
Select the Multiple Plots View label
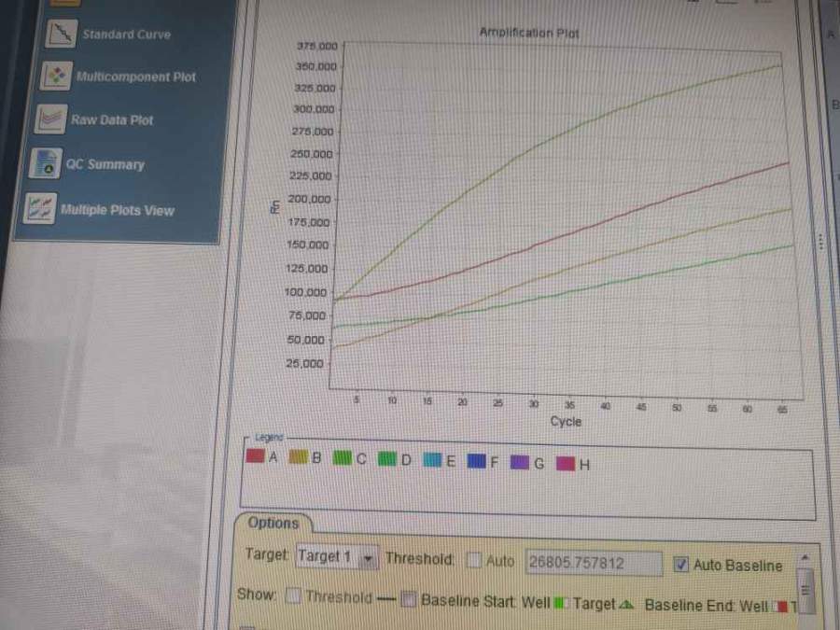[118, 210]
